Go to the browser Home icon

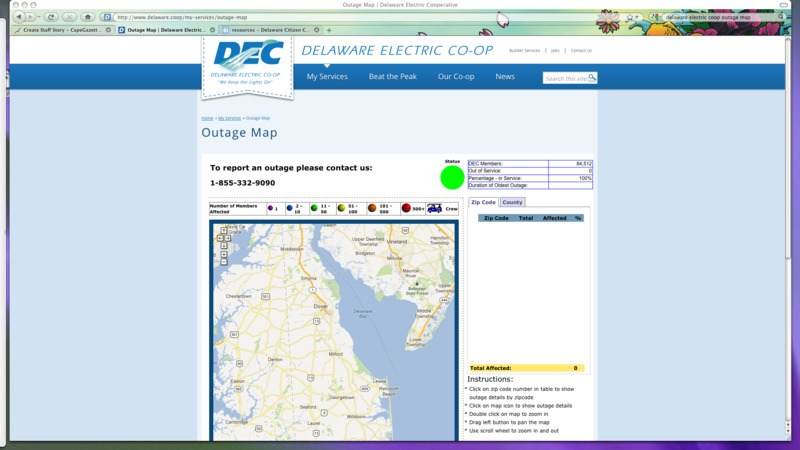coord(88,17)
